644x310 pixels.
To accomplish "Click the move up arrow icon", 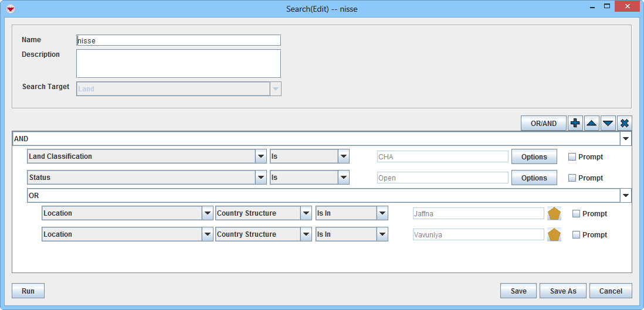I will [592, 123].
